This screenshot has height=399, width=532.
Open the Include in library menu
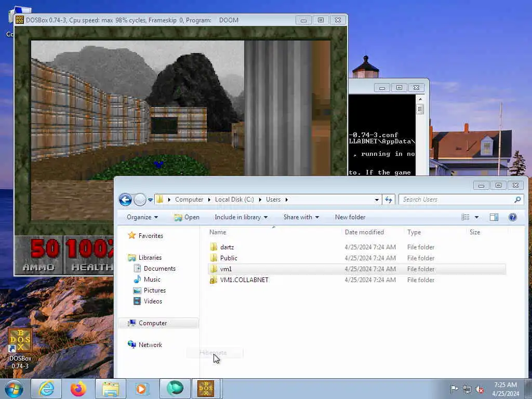(x=241, y=217)
